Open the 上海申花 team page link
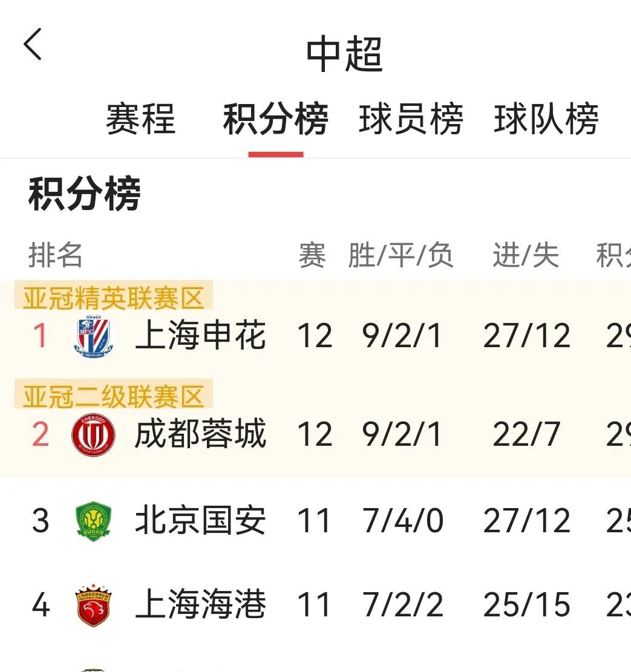 201,335
